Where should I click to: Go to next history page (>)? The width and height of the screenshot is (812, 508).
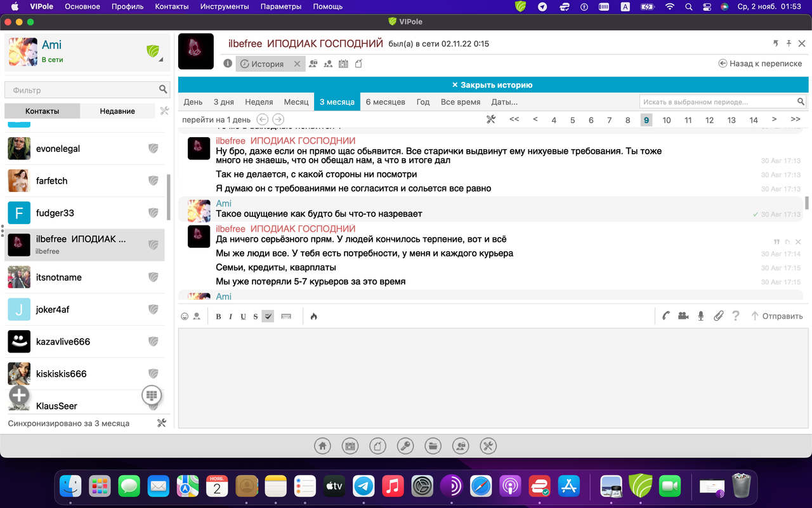(775, 119)
